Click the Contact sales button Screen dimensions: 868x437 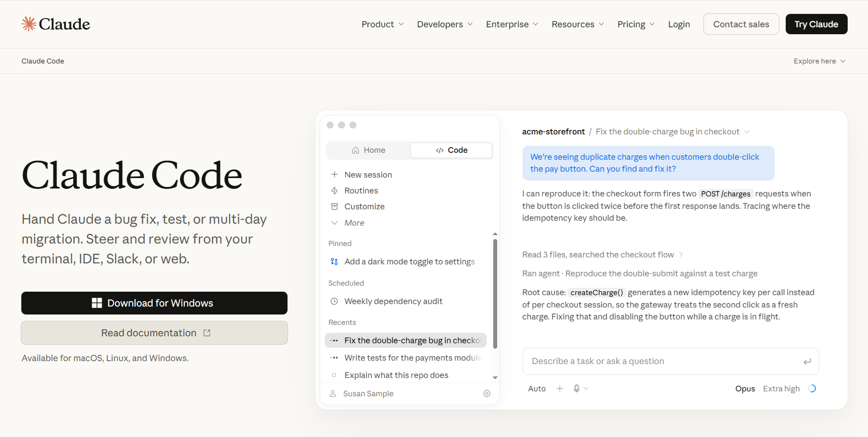pos(741,24)
